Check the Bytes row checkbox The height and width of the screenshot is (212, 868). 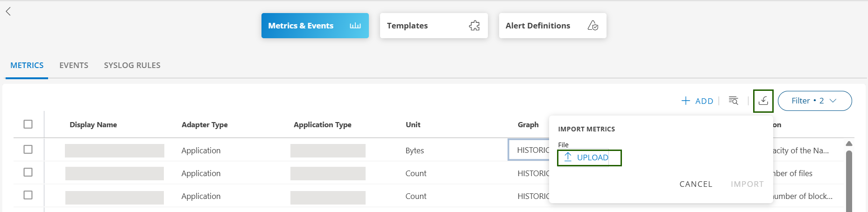coord(28,150)
